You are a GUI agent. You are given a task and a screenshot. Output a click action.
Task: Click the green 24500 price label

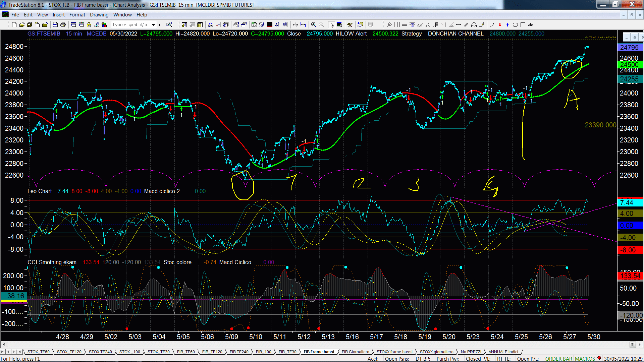click(x=630, y=65)
